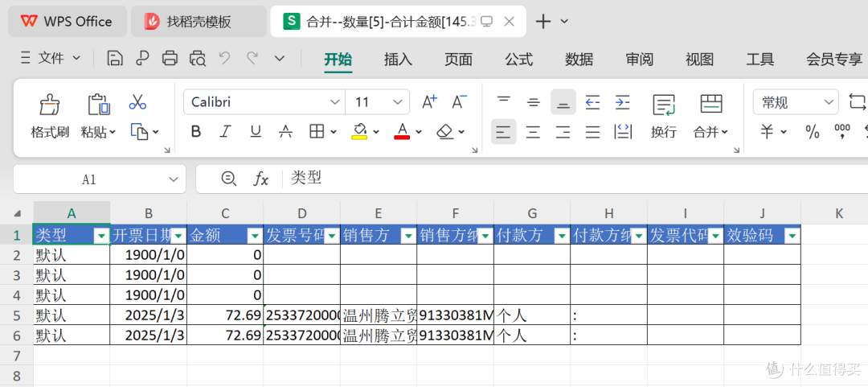Switch to the 视图 ribbon tab

[x=699, y=60]
